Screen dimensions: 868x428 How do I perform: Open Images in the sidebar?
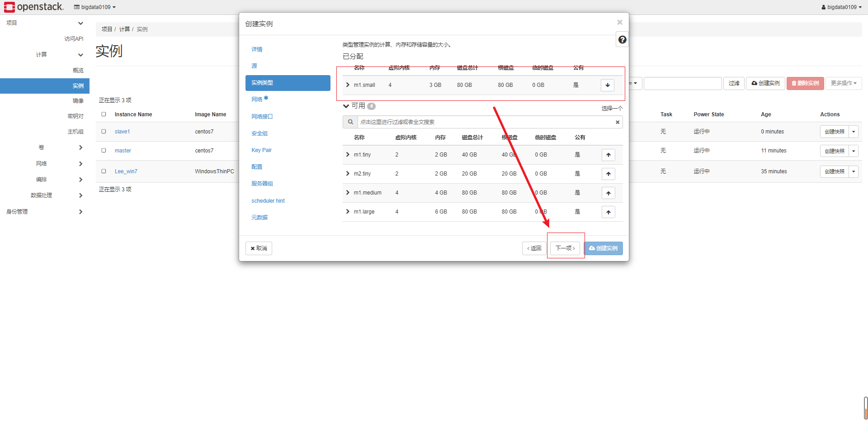click(78, 101)
